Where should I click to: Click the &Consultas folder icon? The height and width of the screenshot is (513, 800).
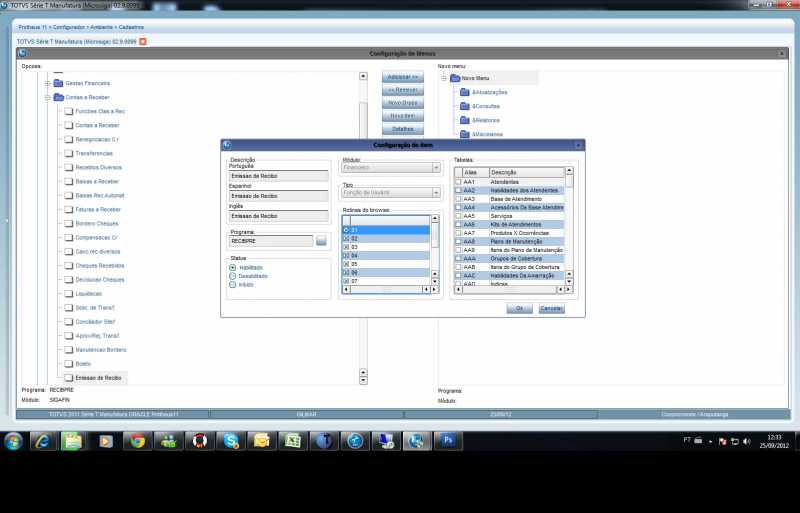[x=465, y=106]
